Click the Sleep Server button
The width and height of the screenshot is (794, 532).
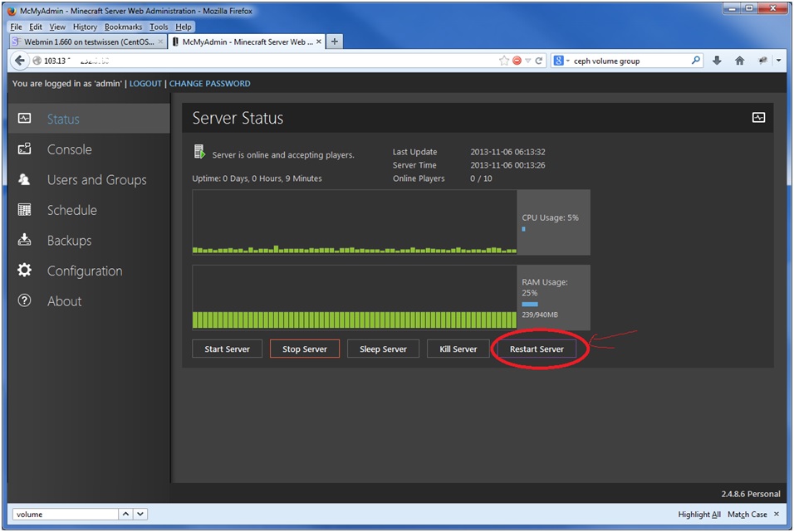click(x=383, y=349)
